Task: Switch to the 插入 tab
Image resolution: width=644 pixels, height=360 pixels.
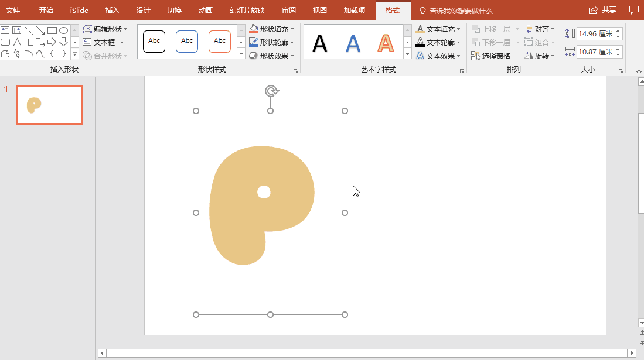Action: [x=112, y=11]
